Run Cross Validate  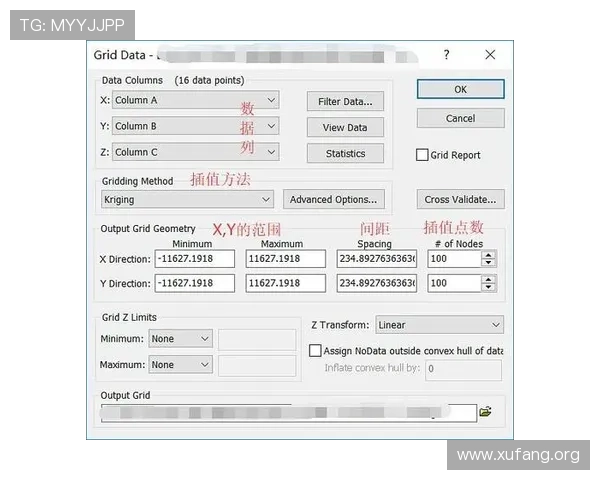click(x=460, y=199)
